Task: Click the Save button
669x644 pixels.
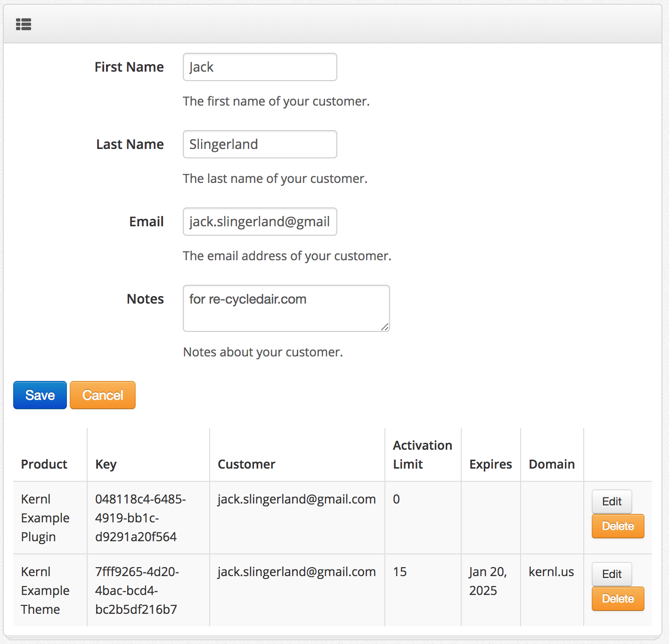Action: tap(40, 395)
